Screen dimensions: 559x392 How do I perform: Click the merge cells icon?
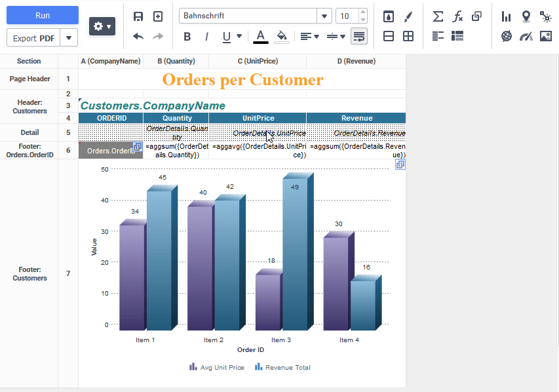[389, 36]
